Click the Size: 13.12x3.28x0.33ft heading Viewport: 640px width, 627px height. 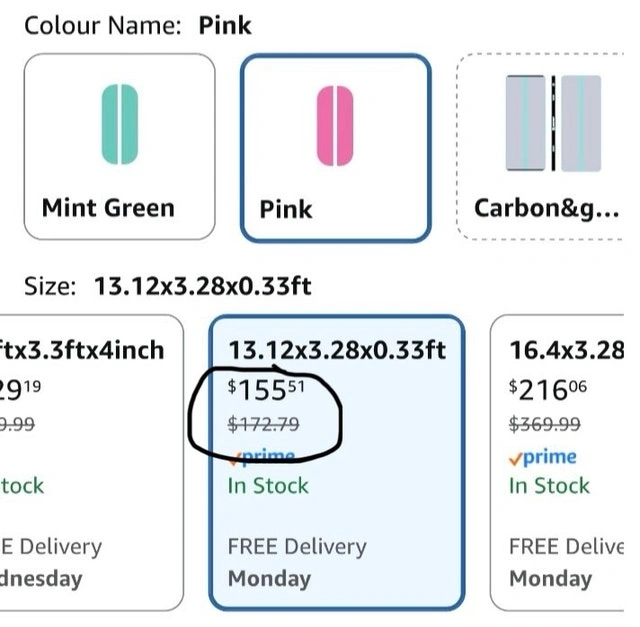[167, 286]
